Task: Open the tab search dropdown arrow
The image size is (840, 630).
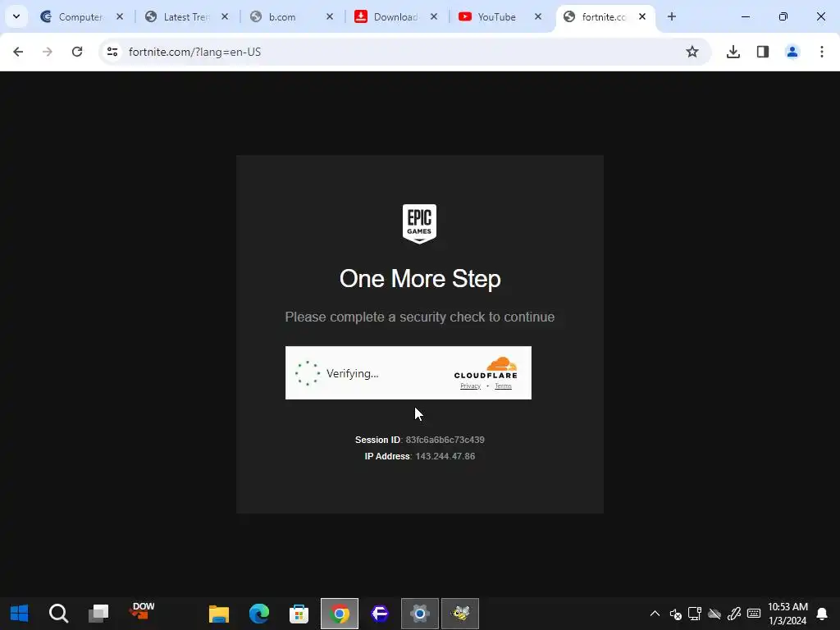Action: point(16,16)
